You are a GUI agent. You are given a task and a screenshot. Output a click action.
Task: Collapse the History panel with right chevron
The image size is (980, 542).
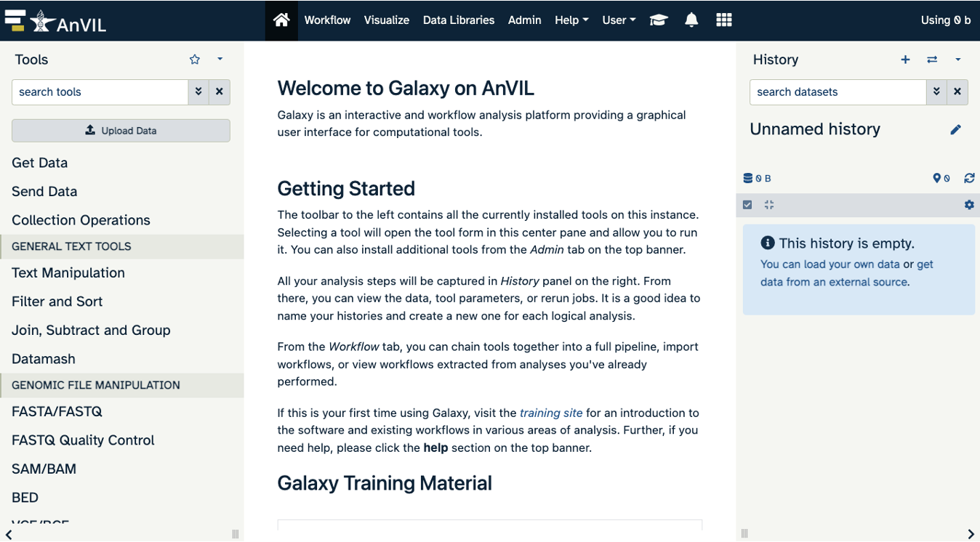click(x=971, y=534)
